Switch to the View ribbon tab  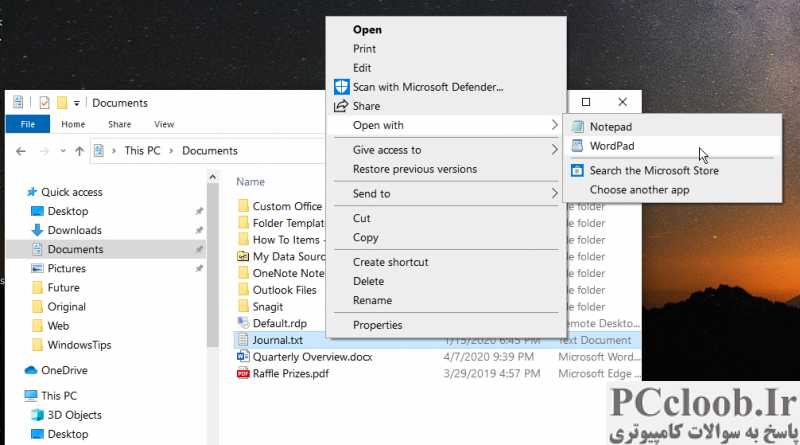coord(164,124)
